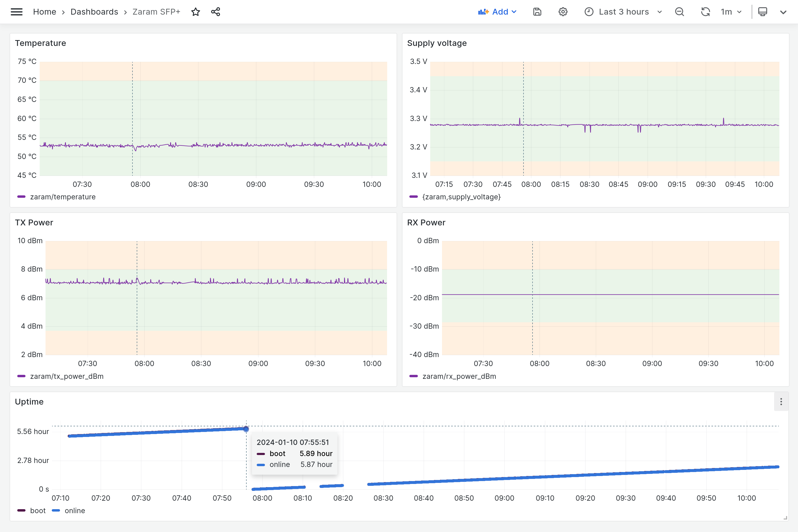Navigate to Home breadcrumb
The height and width of the screenshot is (532, 798).
click(45, 11)
